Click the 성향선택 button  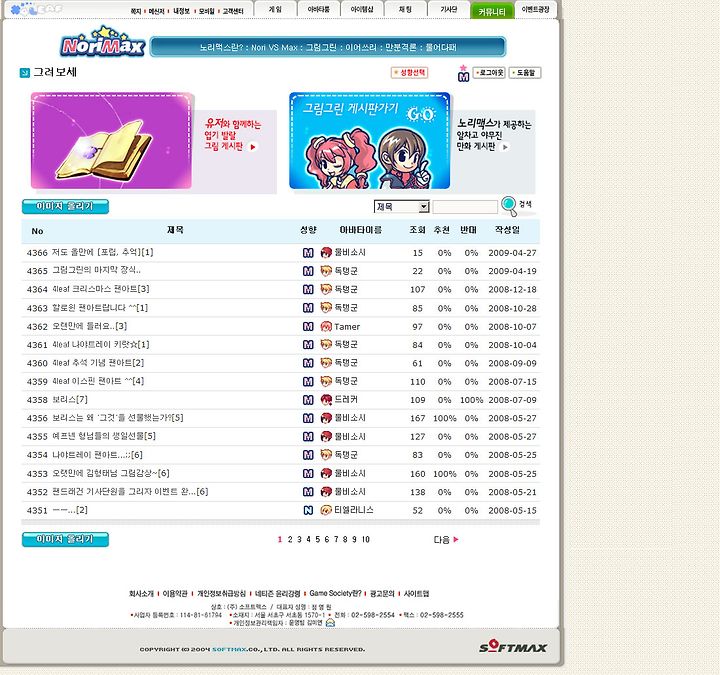pos(410,73)
